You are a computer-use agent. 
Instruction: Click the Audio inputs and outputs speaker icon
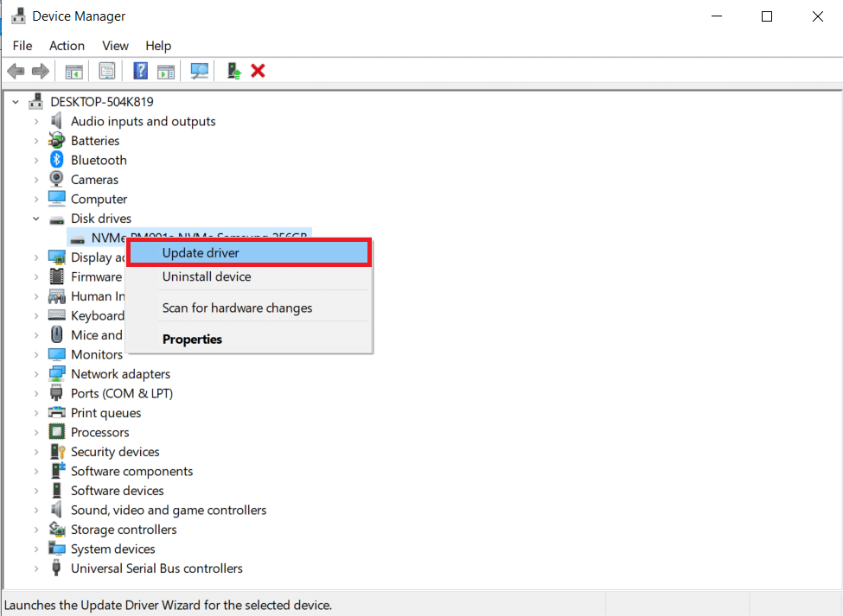tap(56, 121)
